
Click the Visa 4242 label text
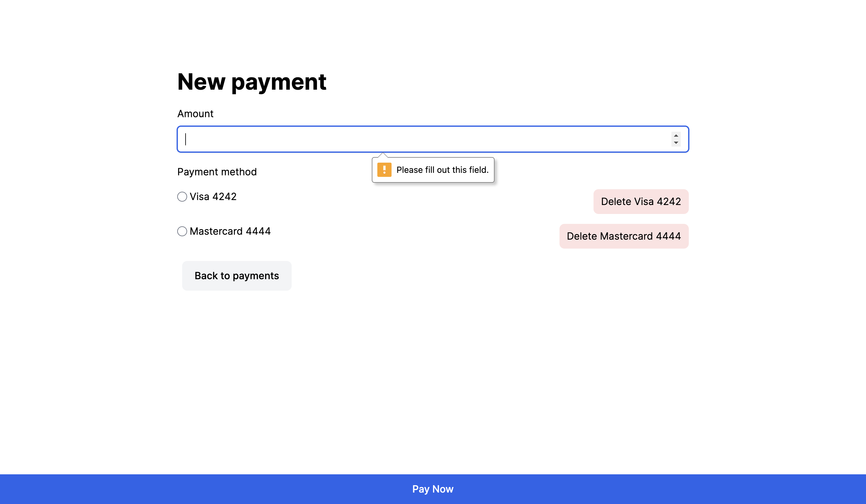pyautogui.click(x=213, y=197)
